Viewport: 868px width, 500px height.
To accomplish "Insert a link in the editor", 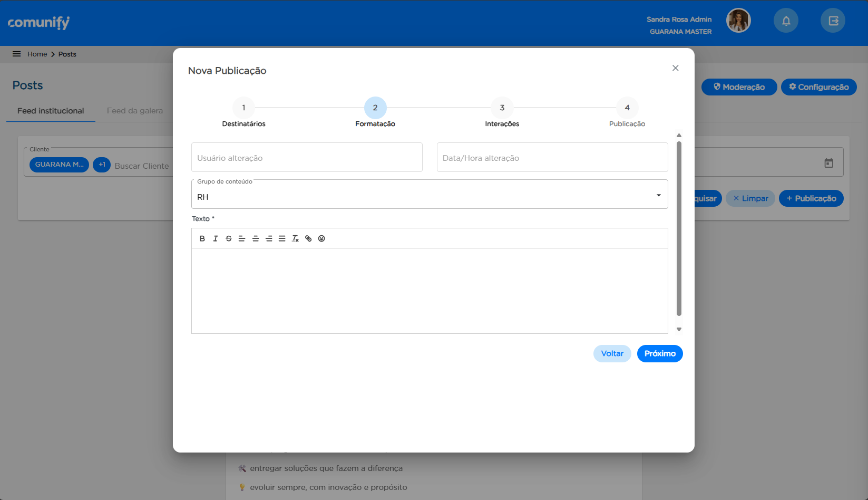I will coord(308,238).
